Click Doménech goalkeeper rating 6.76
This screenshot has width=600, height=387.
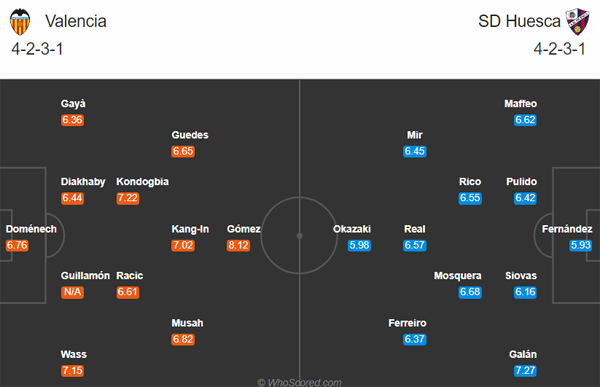17,245
